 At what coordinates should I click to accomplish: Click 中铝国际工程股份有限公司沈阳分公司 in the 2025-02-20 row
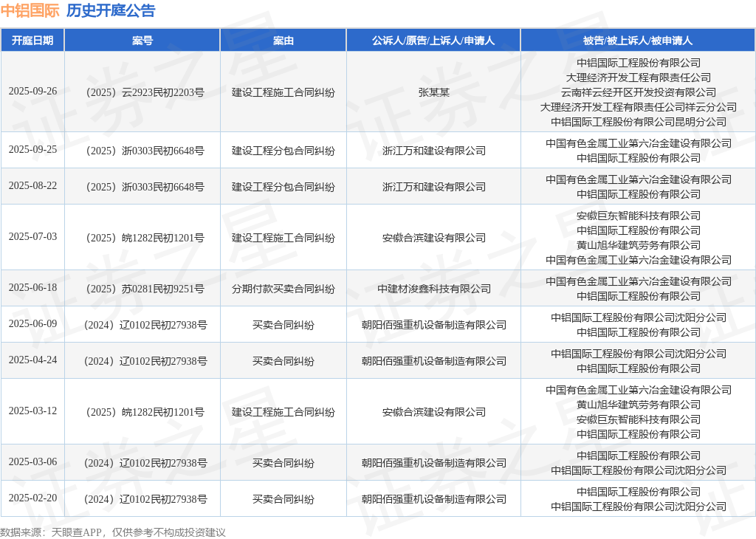pyautogui.click(x=639, y=507)
